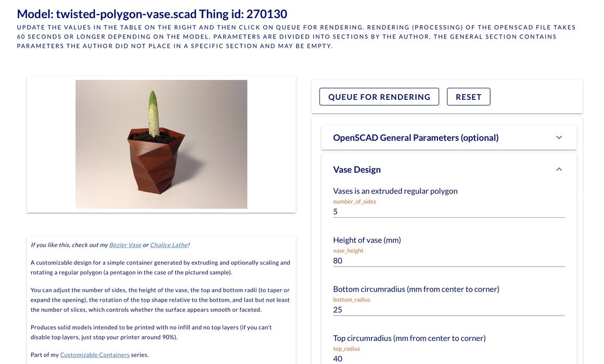This screenshot has width=604, height=364.
Task: Click the twisted vase photo thumbnail
Action: click(161, 144)
